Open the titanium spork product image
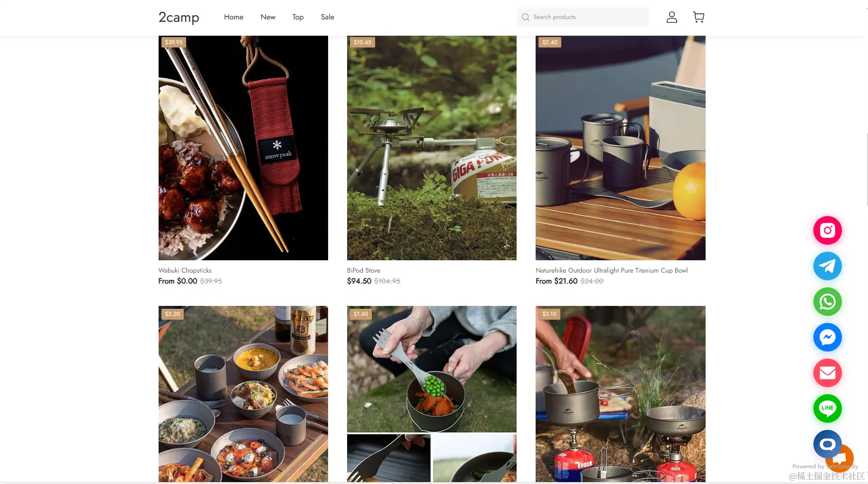 tap(432, 394)
